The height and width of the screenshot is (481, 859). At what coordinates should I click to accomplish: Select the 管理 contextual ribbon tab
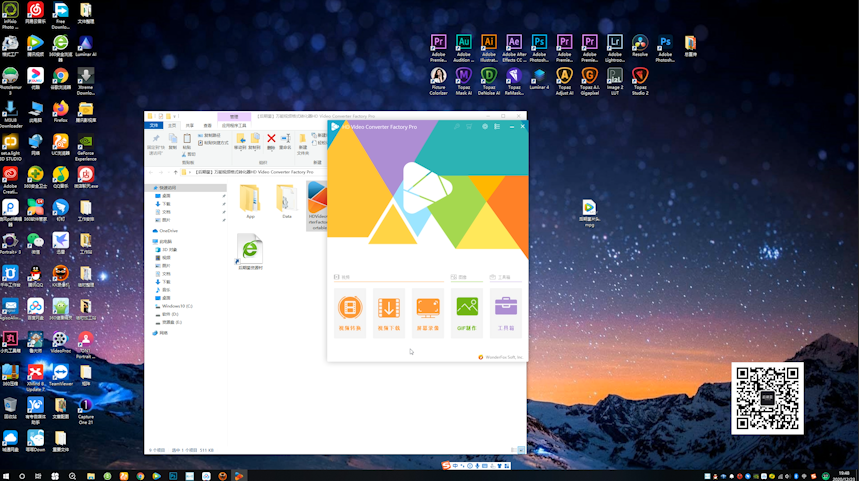pyautogui.click(x=233, y=117)
